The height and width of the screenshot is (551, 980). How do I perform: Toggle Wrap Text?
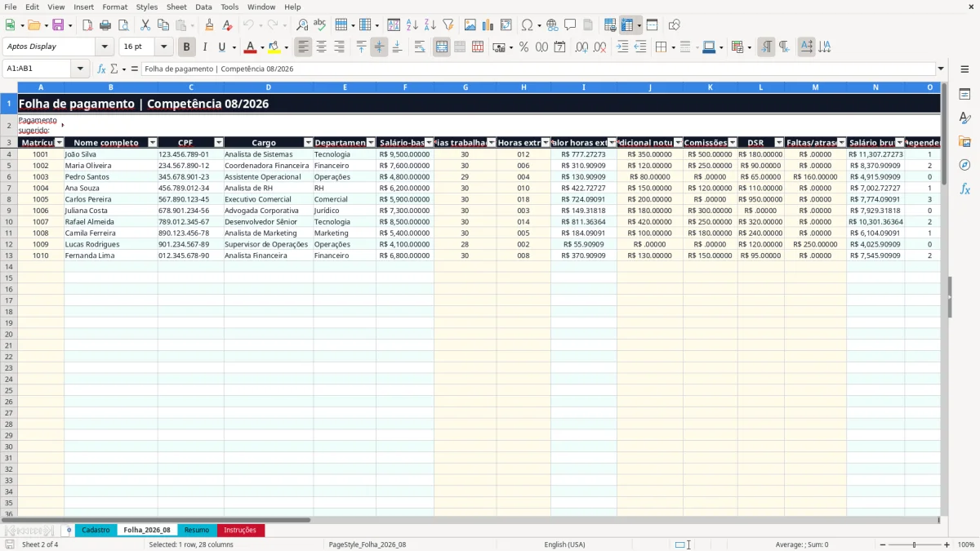coord(420,47)
